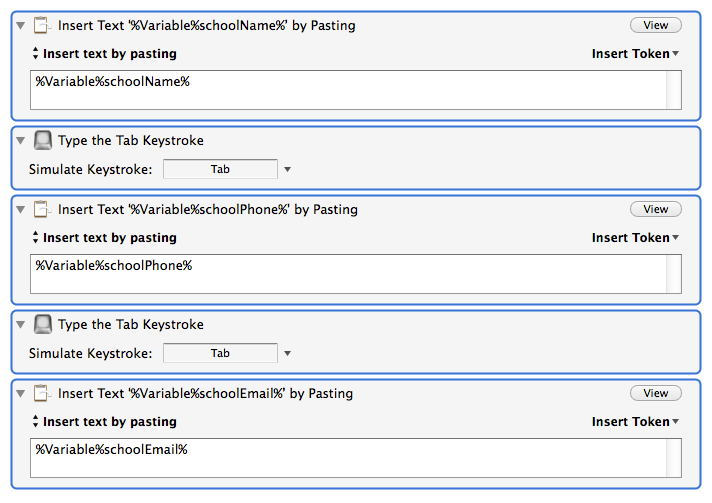This screenshot has height=503, width=712.
Task: Click keyboard key icon of second Tab keystroke action
Action: 43,324
